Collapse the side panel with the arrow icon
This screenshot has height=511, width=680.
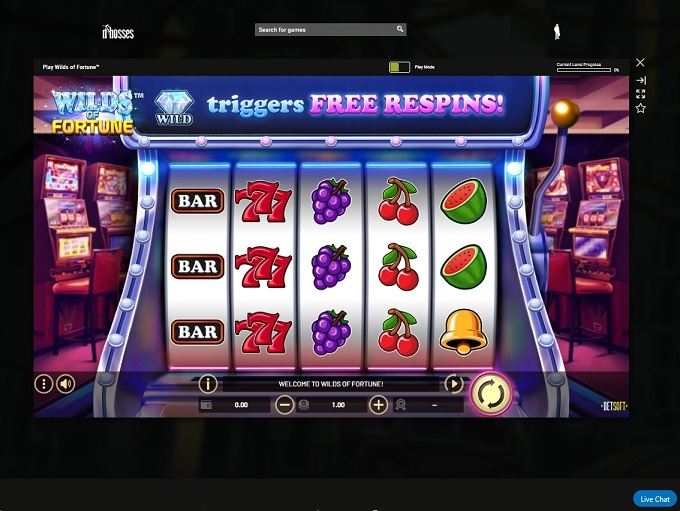[641, 80]
